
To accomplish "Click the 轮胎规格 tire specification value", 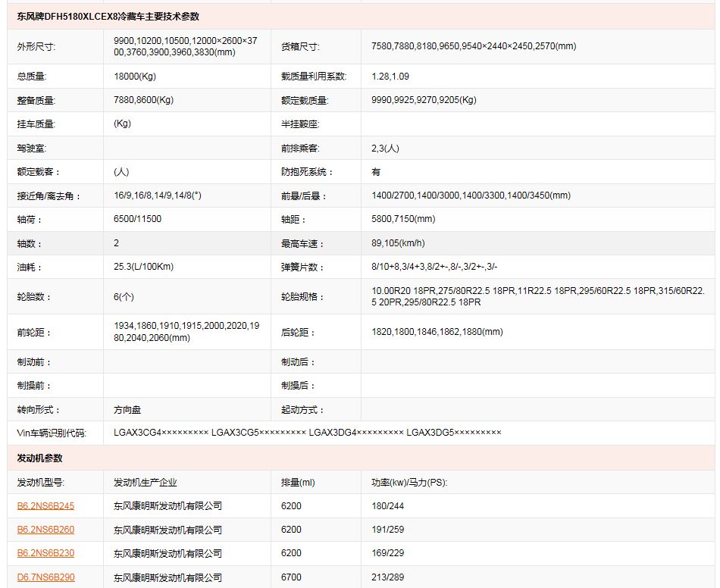I will (537, 296).
